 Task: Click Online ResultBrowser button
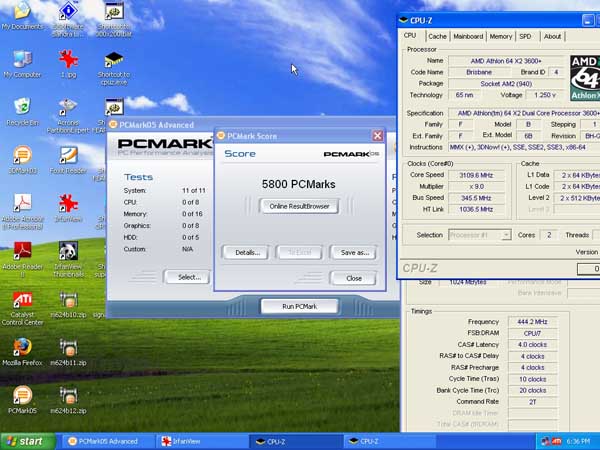pos(299,206)
